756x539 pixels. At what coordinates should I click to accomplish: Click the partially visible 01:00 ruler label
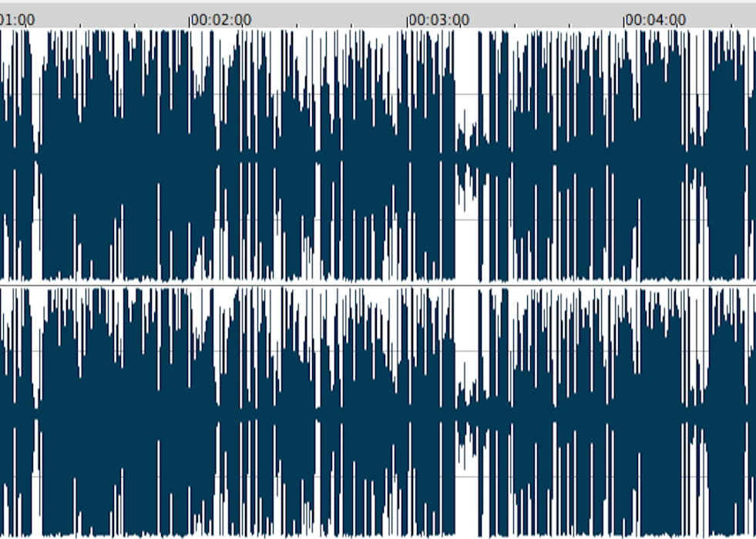pyautogui.click(x=17, y=19)
